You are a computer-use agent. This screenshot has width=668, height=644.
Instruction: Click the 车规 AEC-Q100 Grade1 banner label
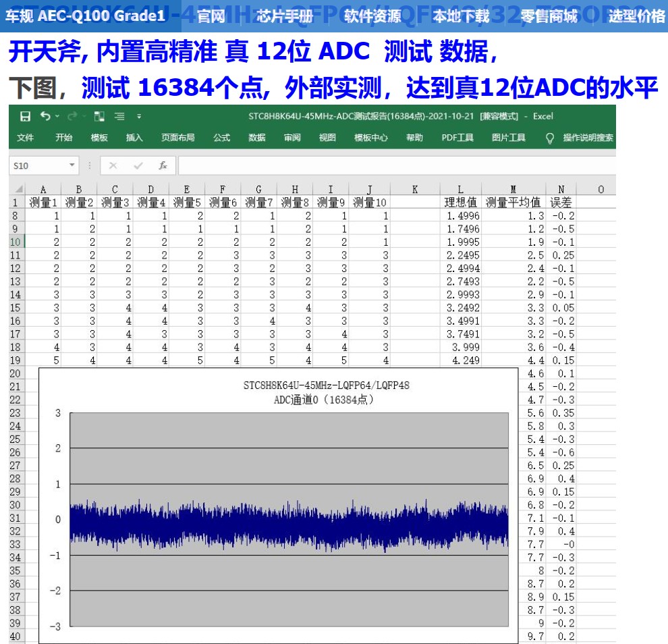click(85, 16)
